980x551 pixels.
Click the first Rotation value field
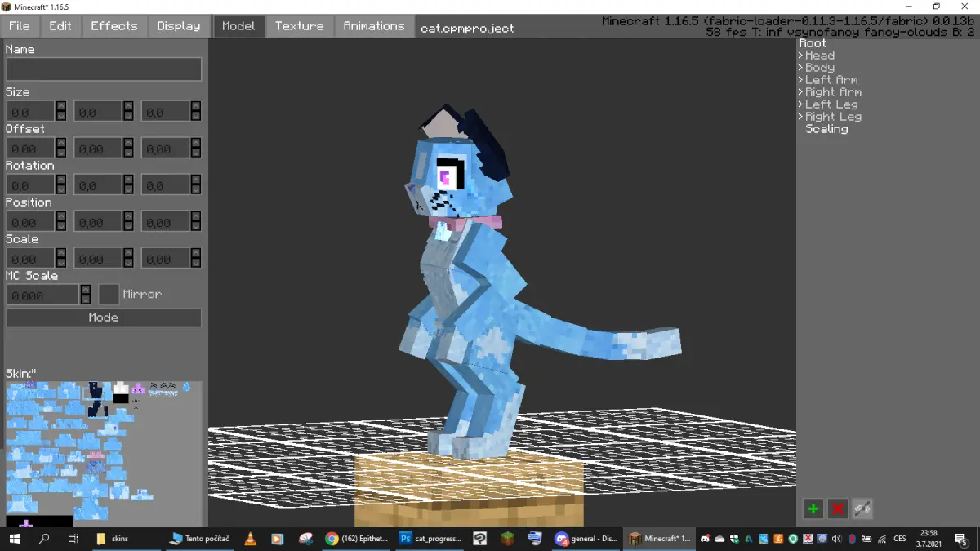pyautogui.click(x=31, y=184)
